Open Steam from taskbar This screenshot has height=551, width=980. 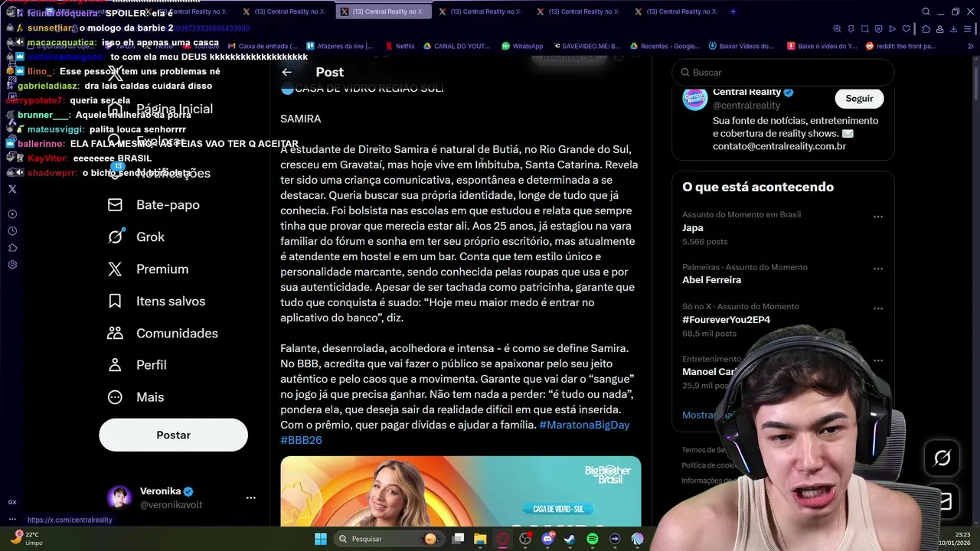[x=570, y=539]
